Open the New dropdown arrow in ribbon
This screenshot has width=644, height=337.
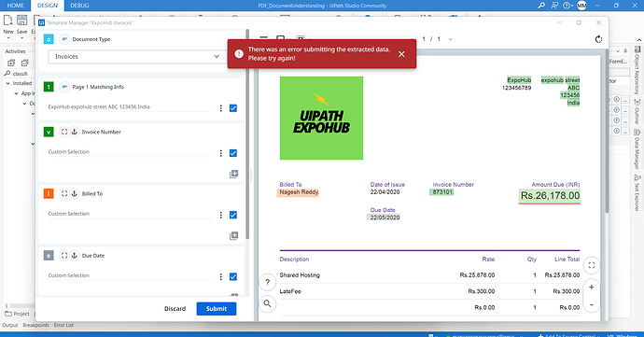[x=8, y=38]
